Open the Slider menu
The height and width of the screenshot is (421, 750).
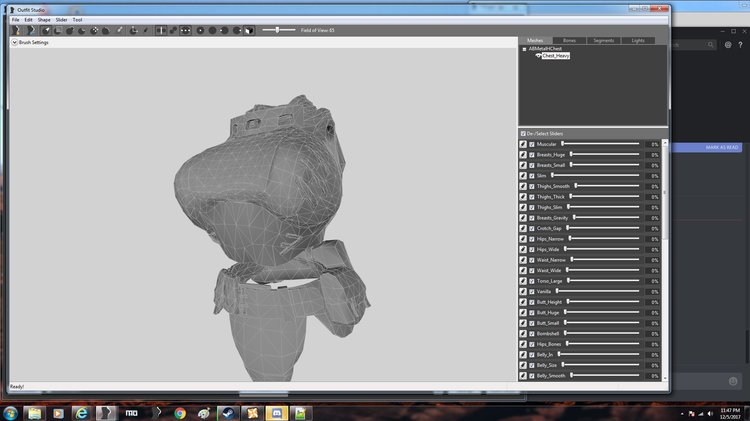pos(62,20)
